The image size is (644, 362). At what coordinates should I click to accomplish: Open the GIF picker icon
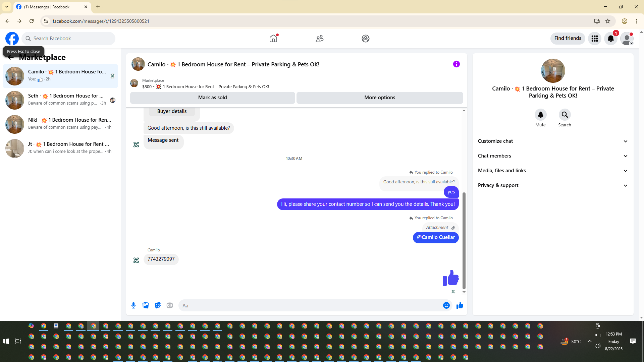coord(170,305)
